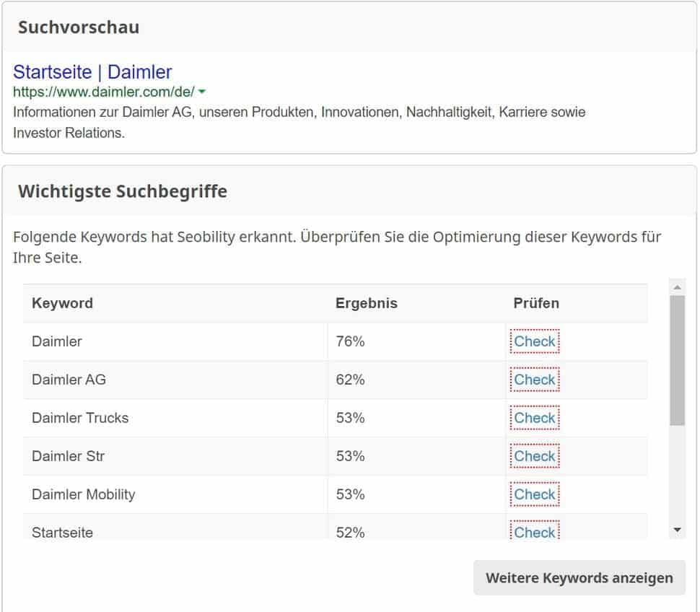
Task: Click the 53% value for Daimler Str
Action: (350, 456)
